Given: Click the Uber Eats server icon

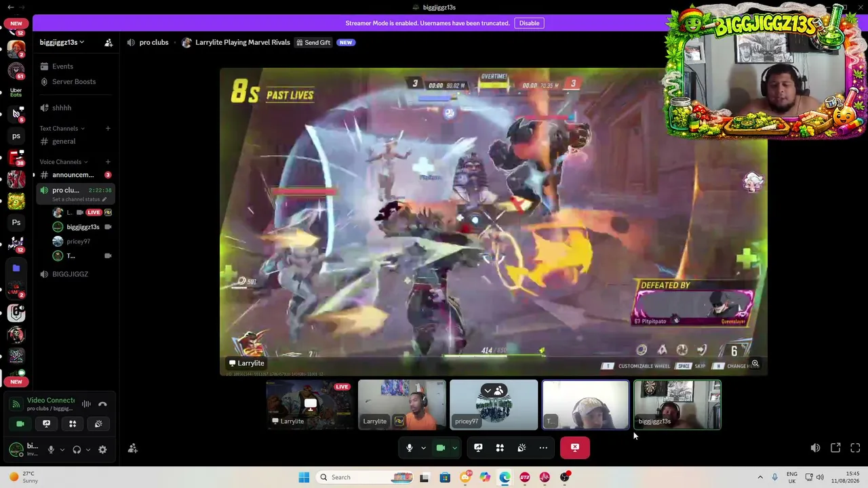Looking at the screenshot, I should click(16, 92).
